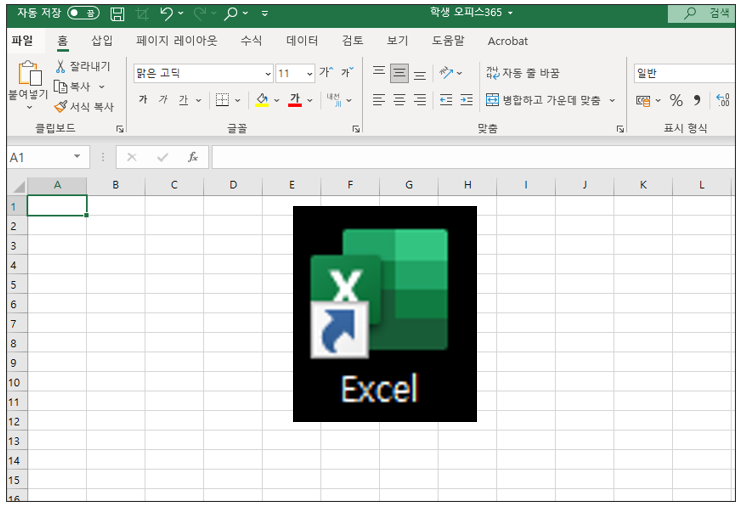Align text left
Screen dimensions: 740x506
378,100
